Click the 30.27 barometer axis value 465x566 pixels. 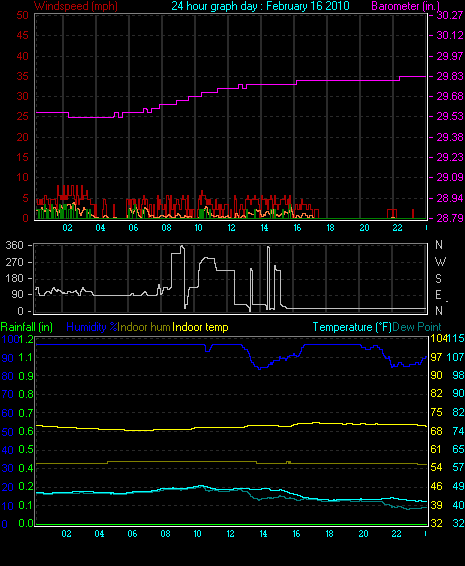[449, 15]
